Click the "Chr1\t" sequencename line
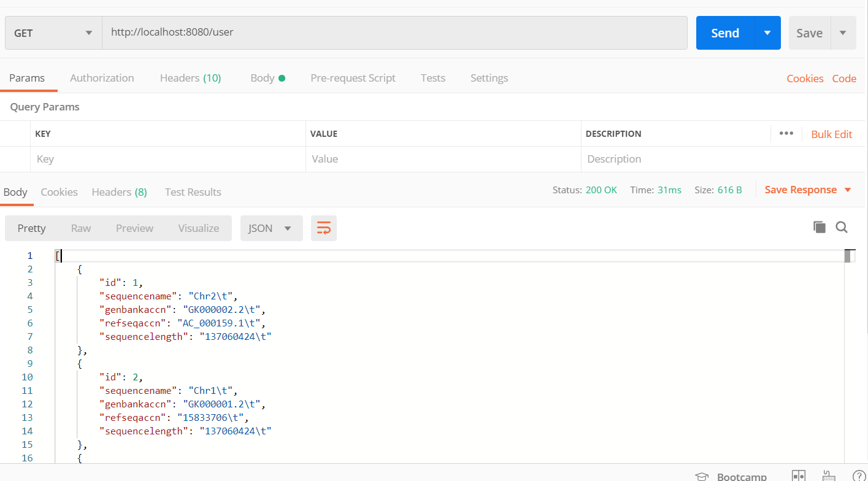 (168, 391)
